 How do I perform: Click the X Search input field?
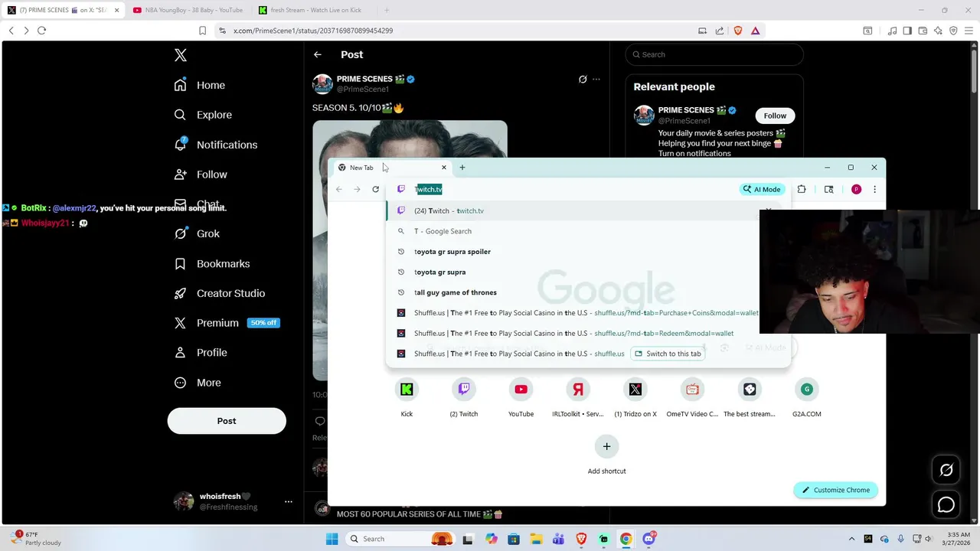[714, 54]
